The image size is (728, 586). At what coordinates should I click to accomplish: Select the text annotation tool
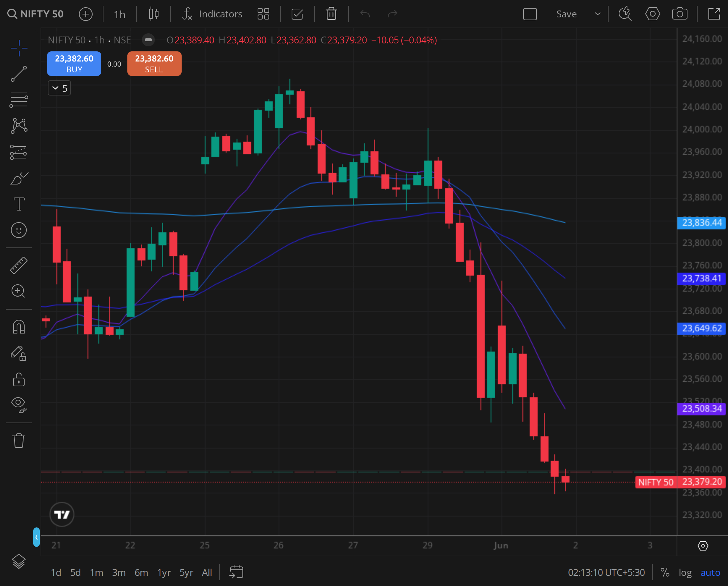[19, 204]
